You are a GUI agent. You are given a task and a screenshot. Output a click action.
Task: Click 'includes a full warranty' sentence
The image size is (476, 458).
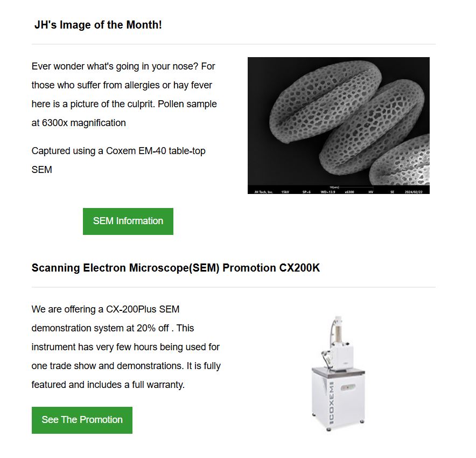tap(136, 385)
